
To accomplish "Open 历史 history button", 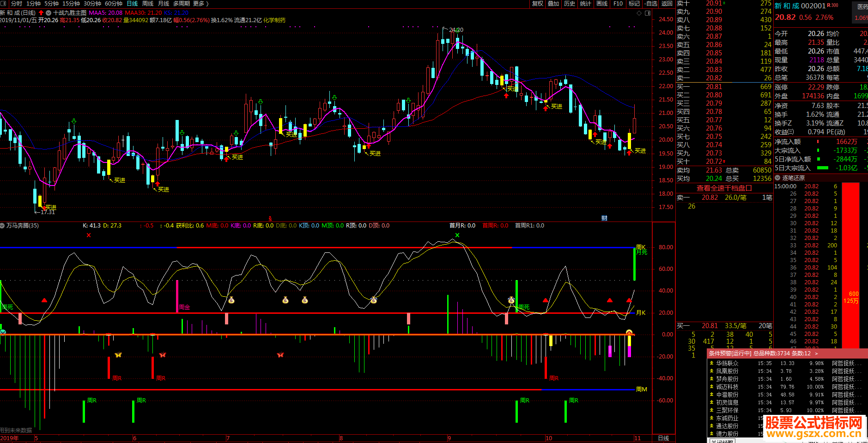I will tap(570, 4).
